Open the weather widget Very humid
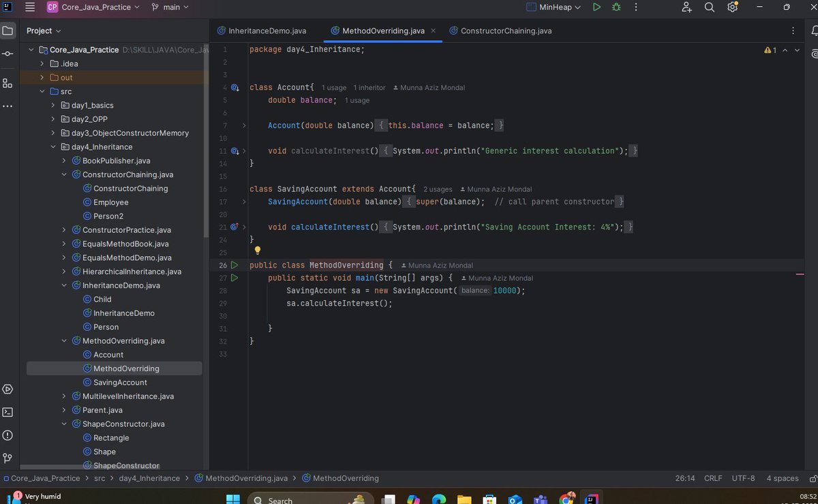Viewport: 818px width, 504px height. click(34, 498)
